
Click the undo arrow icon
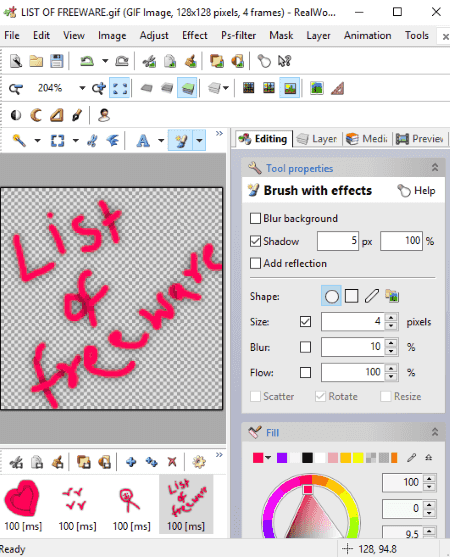(x=86, y=61)
